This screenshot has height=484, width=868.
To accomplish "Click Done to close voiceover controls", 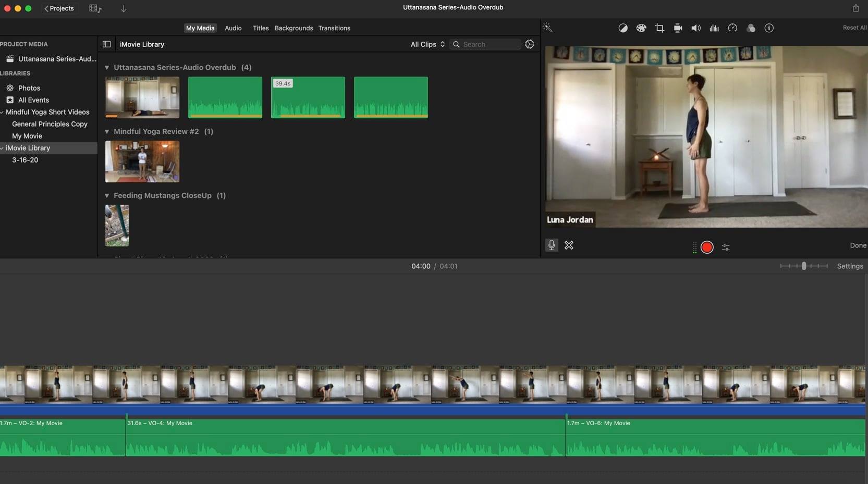I will pos(858,245).
